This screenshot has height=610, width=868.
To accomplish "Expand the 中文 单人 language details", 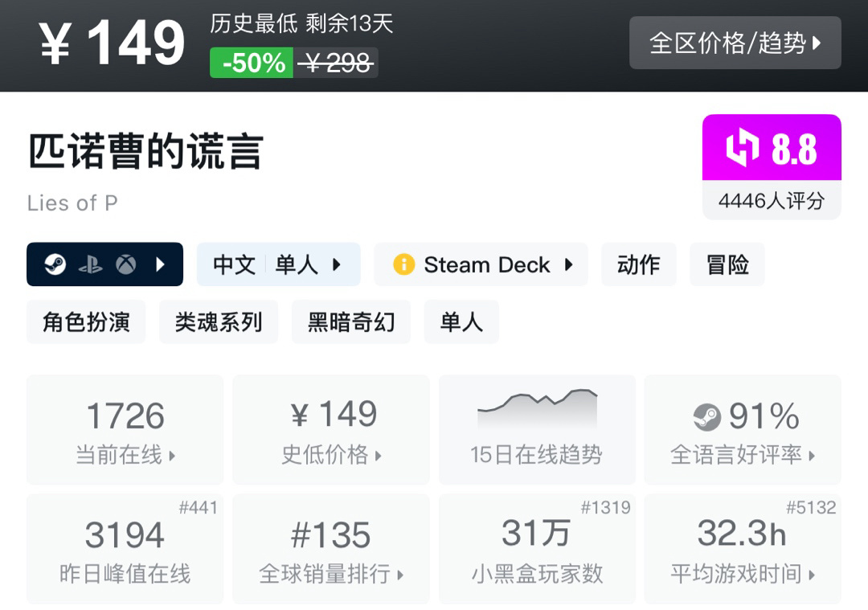I will (278, 264).
